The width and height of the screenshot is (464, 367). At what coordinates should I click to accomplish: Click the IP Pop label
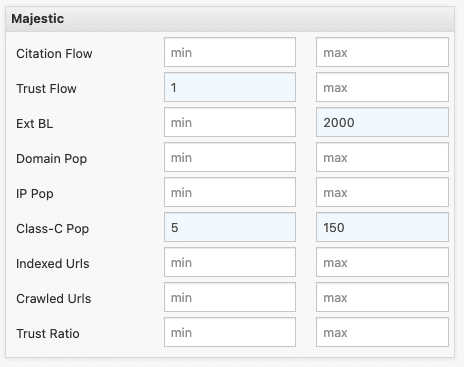35,194
